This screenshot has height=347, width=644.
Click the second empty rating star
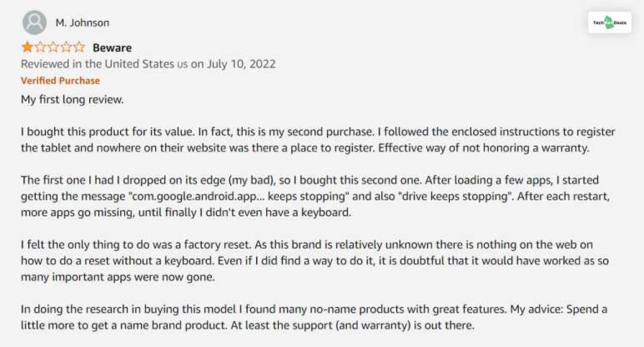(40, 47)
